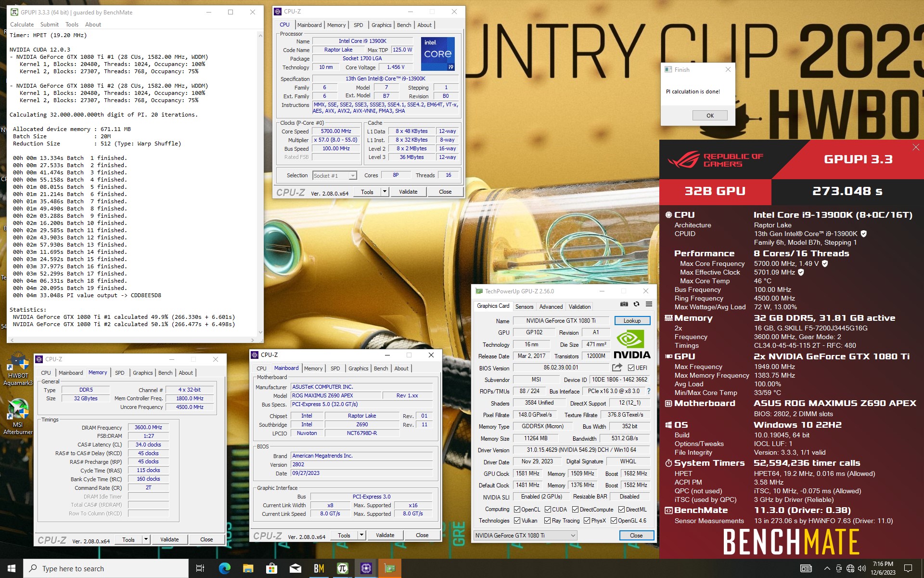The image size is (924, 578).
Task: Click the taskbar clock showing 7:16 PM
Action: [883, 568]
